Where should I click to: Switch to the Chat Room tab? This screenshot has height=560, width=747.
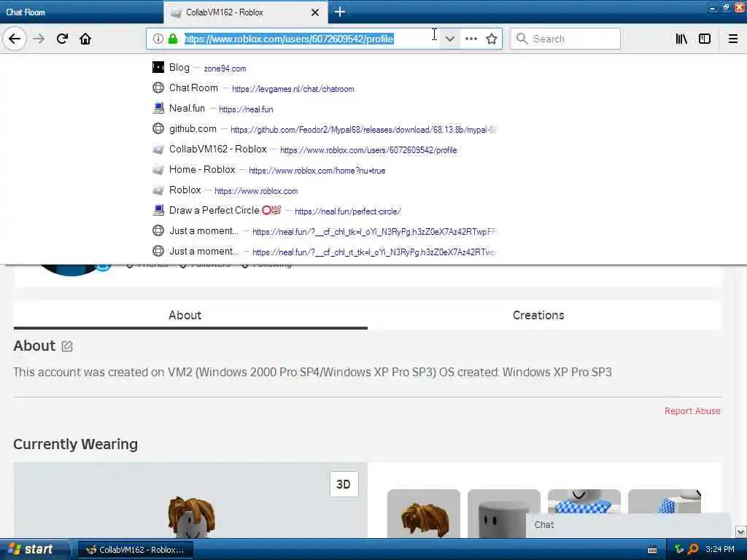[82, 12]
